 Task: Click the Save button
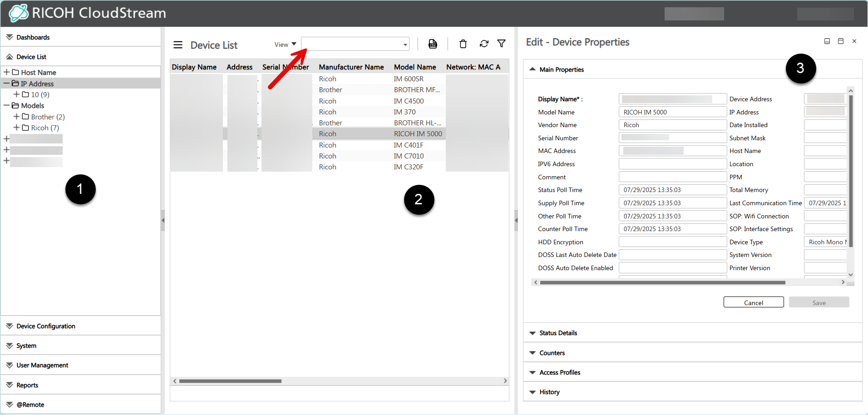click(819, 302)
